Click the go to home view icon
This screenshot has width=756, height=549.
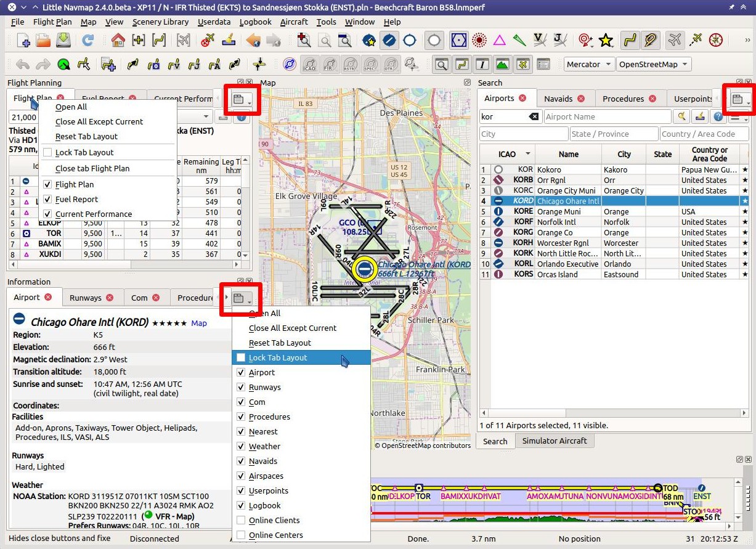click(118, 41)
